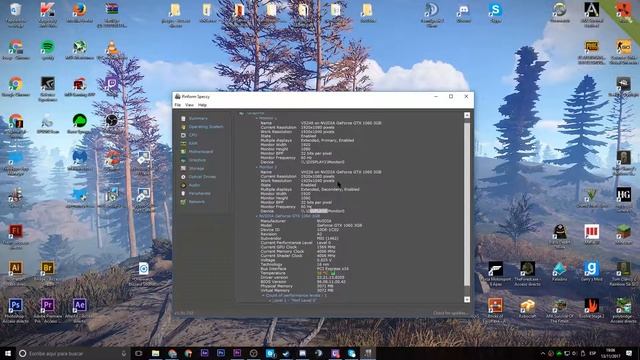Click the Temperature row in the graphics details
This screenshot has width=640, height=360.
pos(298,273)
